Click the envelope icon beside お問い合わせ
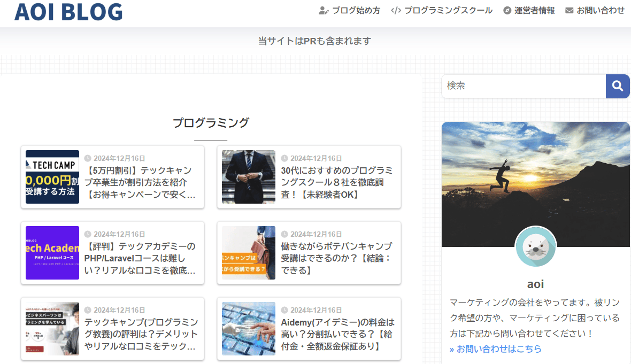 568,10
